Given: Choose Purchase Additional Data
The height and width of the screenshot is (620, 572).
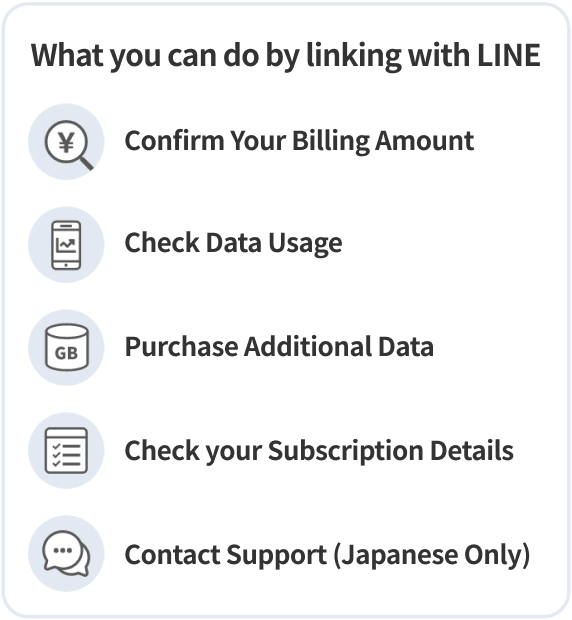Looking at the screenshot, I should coord(279,347).
